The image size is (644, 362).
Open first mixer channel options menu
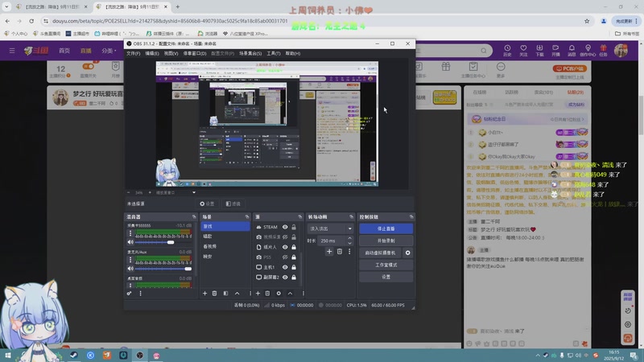click(x=130, y=233)
